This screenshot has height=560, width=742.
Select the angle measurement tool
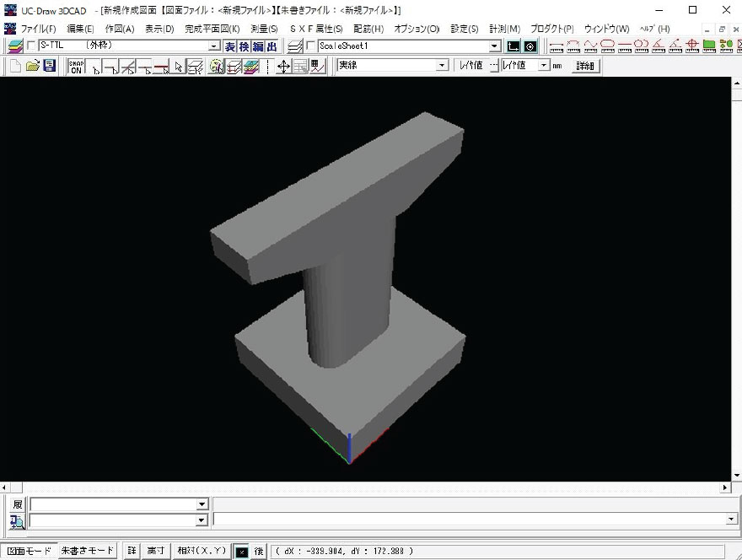[659, 46]
